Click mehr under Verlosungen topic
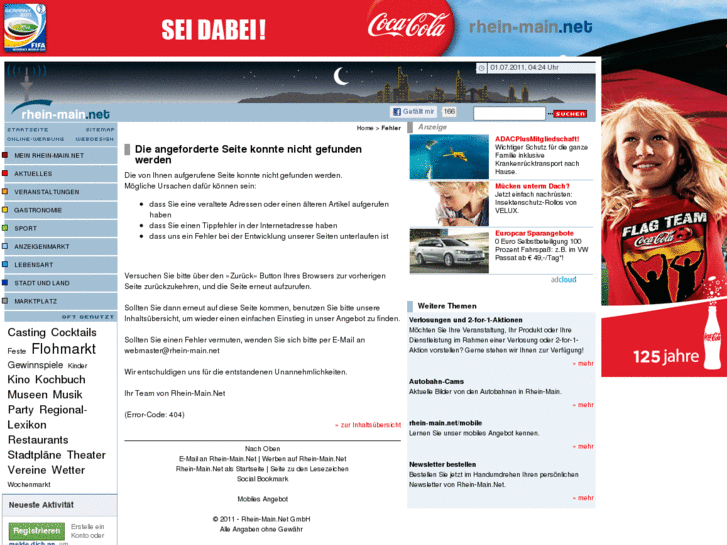 pyautogui.click(x=583, y=364)
